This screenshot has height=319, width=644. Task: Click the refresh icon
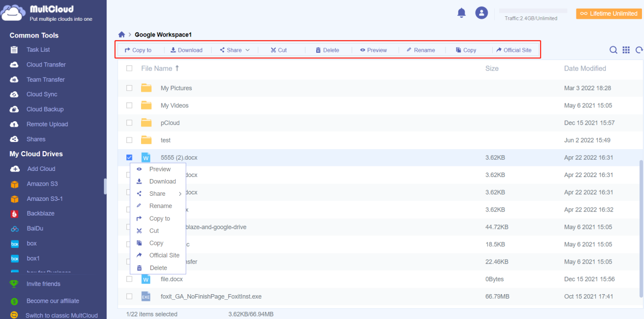pyautogui.click(x=639, y=50)
